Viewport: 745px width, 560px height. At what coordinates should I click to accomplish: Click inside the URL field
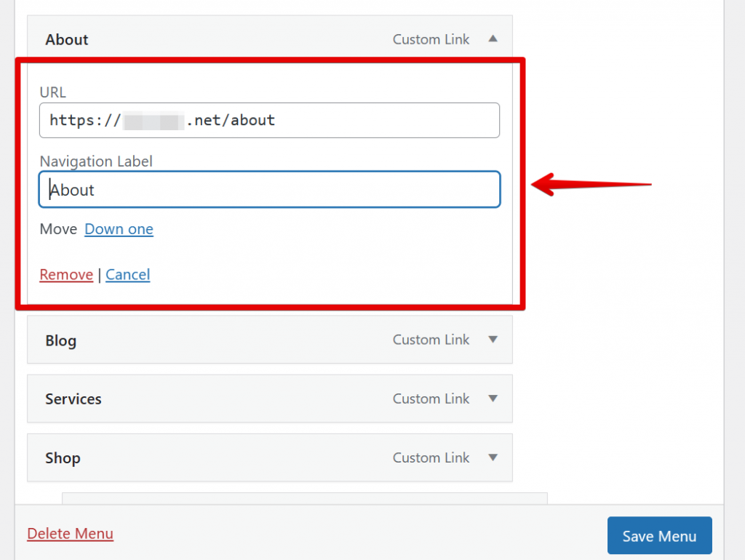[x=269, y=120]
